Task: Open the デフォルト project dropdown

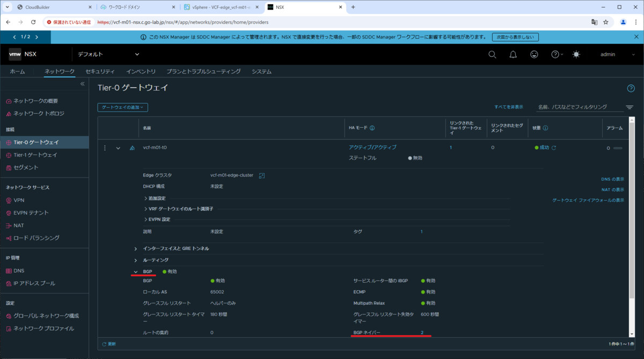Action: [x=108, y=54]
